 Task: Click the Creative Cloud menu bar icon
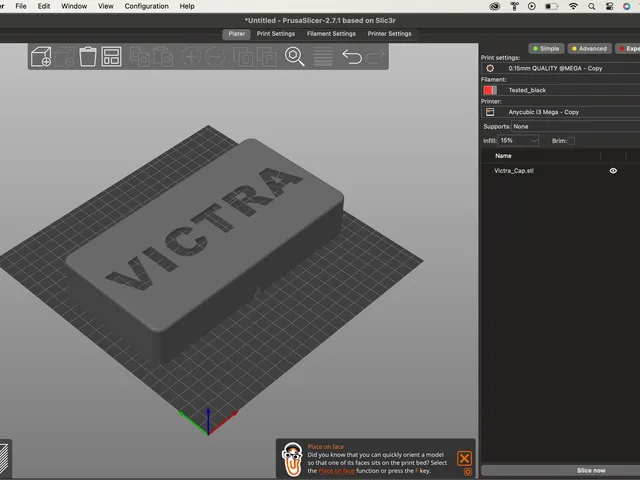point(495,6)
